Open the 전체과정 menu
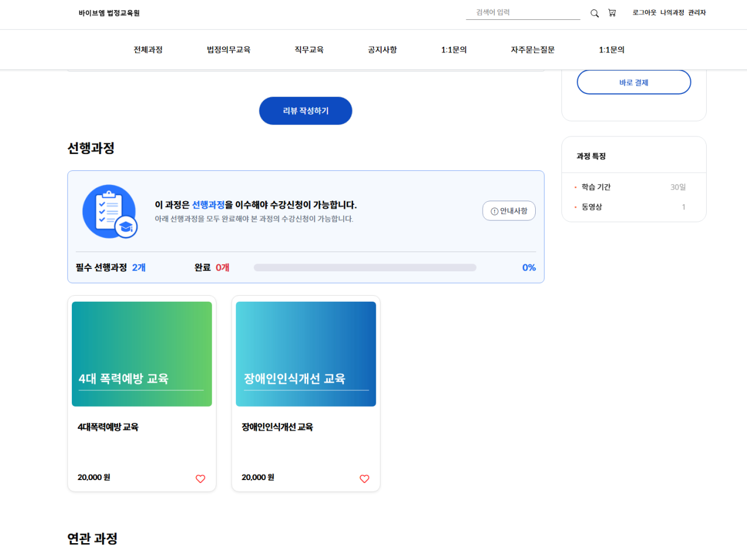The width and height of the screenshot is (747, 560). [x=148, y=50]
